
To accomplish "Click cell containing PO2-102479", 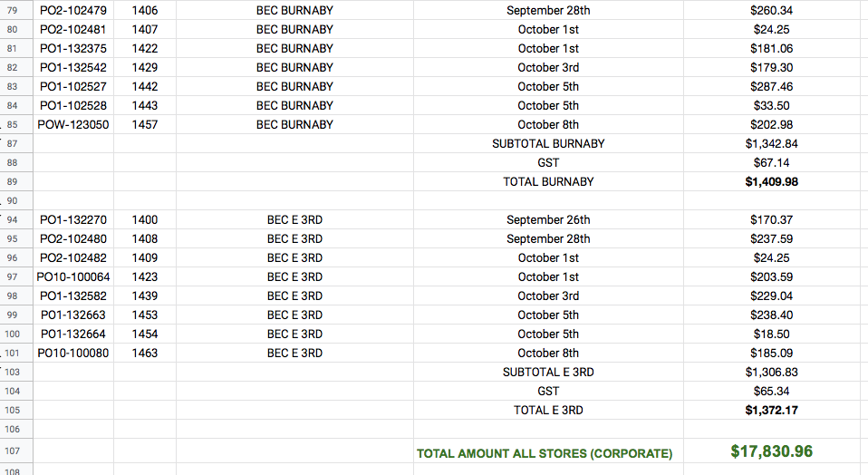I will tap(73, 10).
